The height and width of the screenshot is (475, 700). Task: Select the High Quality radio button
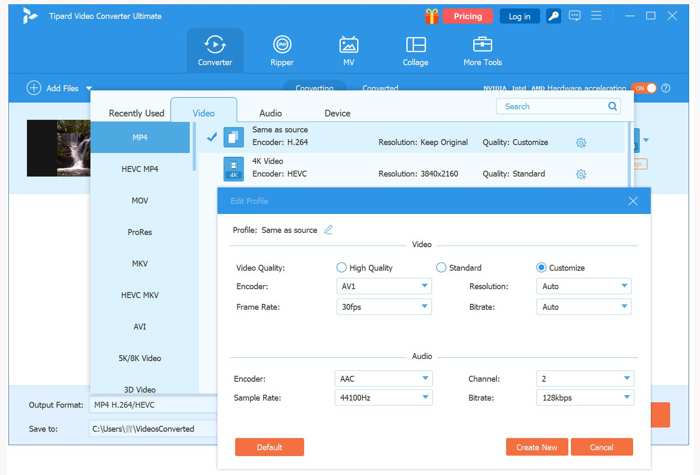(342, 268)
